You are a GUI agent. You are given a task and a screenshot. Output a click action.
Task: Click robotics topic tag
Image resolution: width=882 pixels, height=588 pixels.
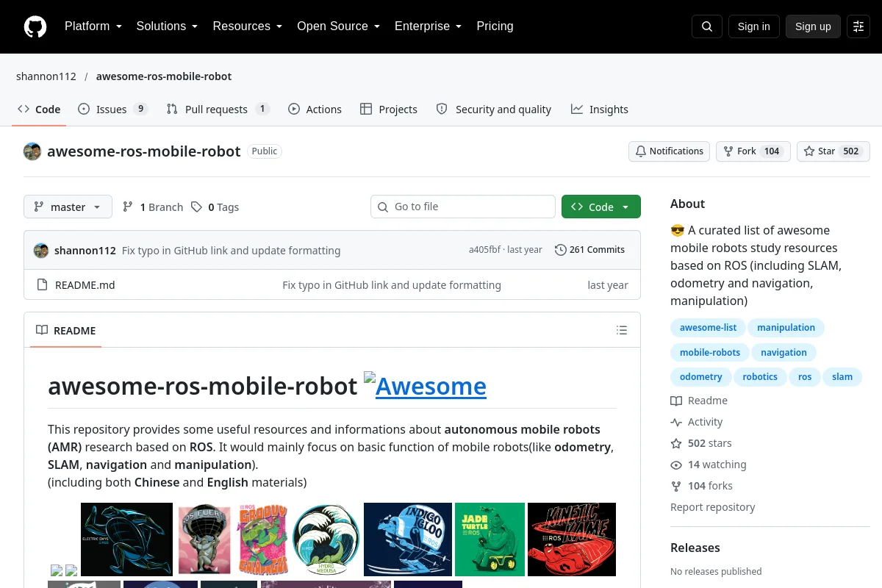760,377
